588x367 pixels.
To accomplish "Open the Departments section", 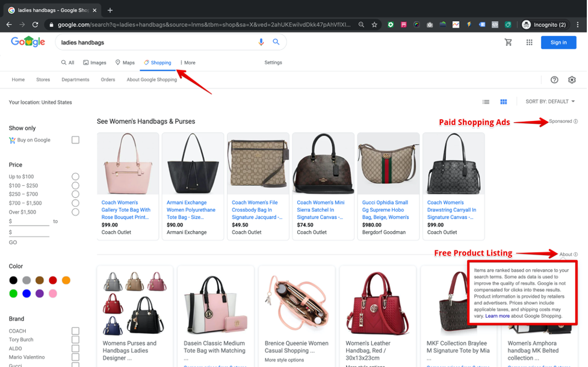I will click(x=75, y=79).
